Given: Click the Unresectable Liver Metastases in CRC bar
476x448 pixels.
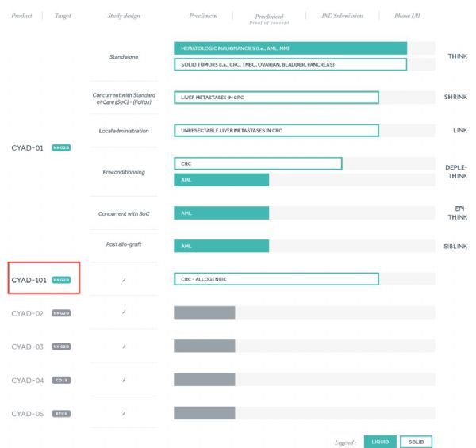Looking at the screenshot, I should click(x=276, y=131).
